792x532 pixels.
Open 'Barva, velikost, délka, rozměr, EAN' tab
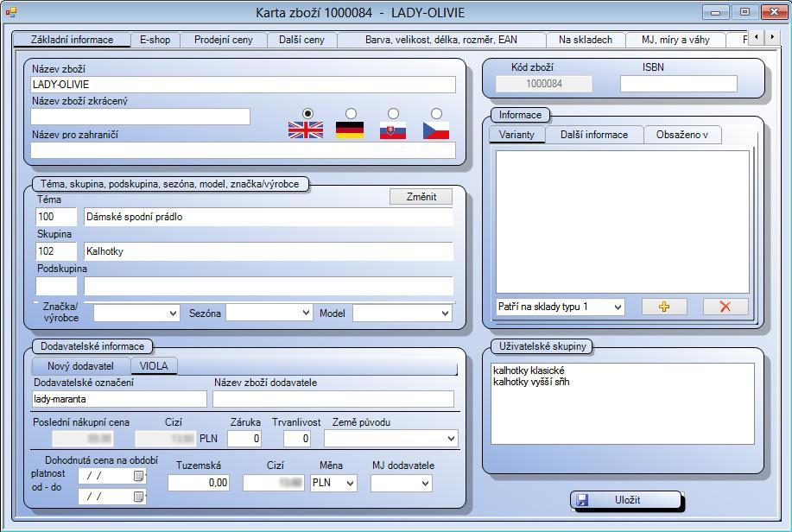point(441,40)
